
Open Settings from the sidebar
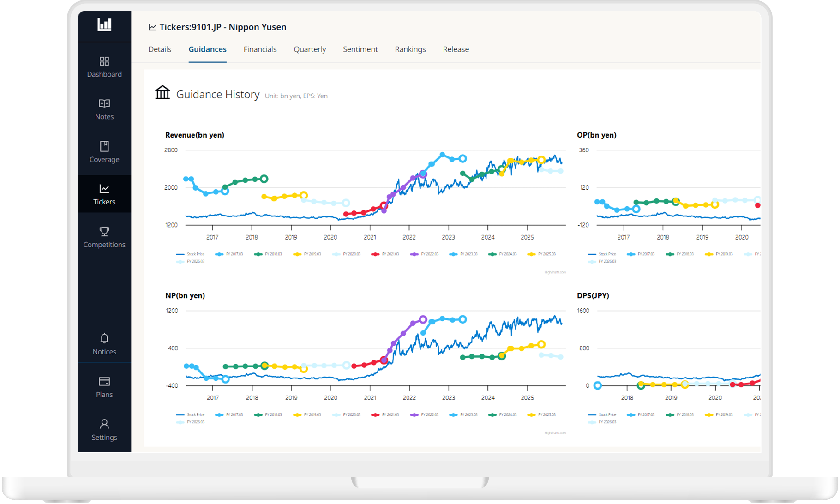(x=104, y=430)
